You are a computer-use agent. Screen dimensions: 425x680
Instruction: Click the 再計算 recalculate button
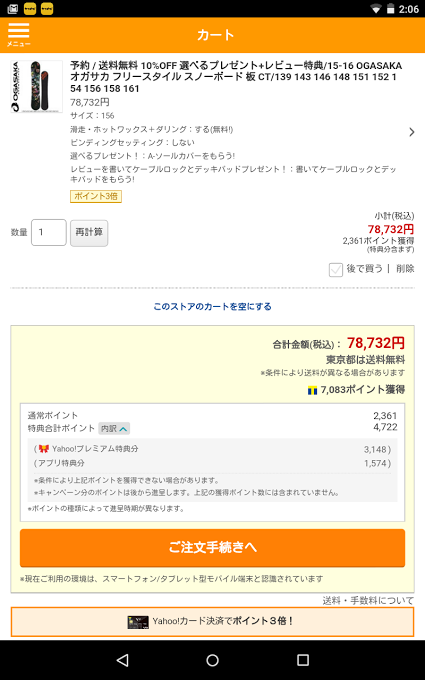tap(89, 233)
